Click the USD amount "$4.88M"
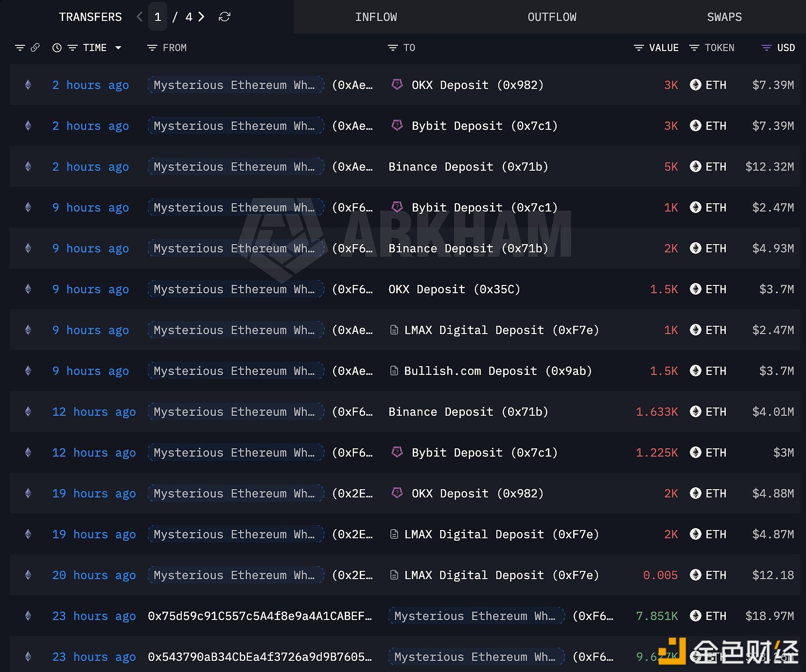Viewport: 806px width, 672px height. [x=773, y=494]
